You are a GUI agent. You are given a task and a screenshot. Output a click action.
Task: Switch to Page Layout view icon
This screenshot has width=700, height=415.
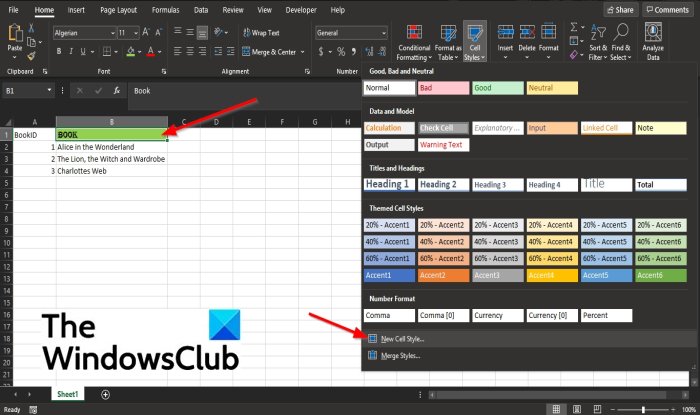(577, 409)
